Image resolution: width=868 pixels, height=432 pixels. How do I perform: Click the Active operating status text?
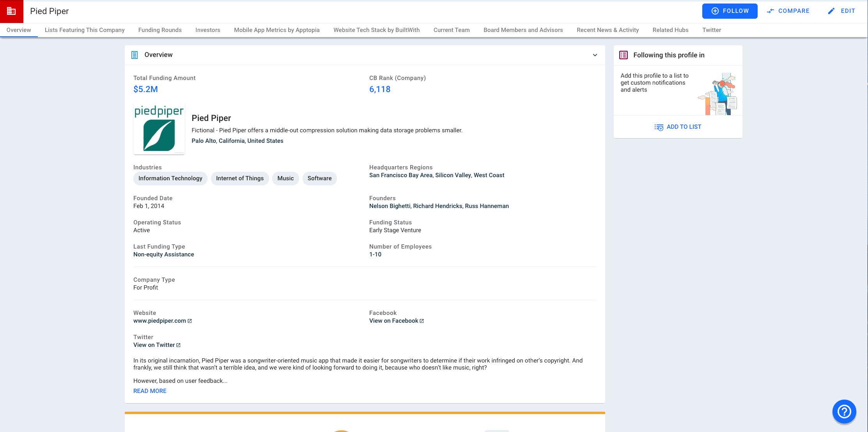(142, 230)
